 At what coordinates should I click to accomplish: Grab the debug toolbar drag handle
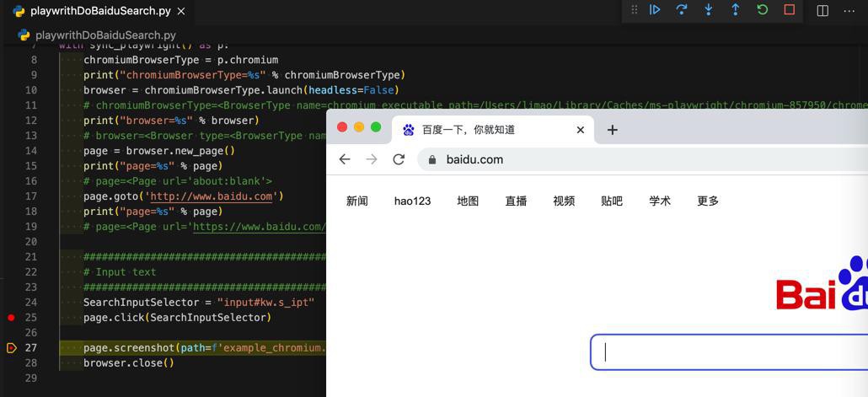[634, 10]
